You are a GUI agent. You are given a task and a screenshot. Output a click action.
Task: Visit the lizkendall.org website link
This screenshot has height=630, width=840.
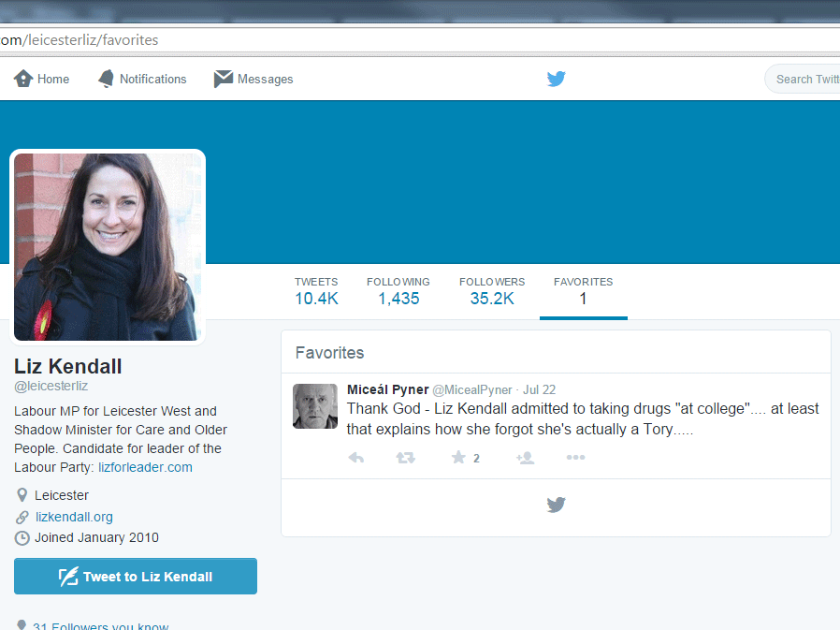pos(74,517)
